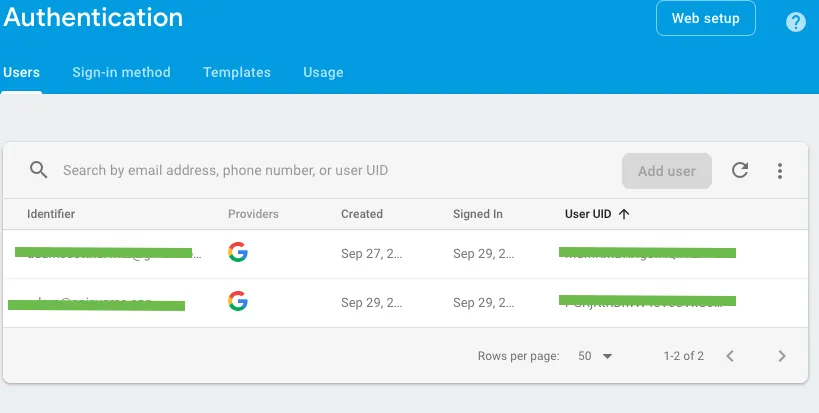Click the search magnifier icon
The width and height of the screenshot is (819, 413).
point(39,170)
